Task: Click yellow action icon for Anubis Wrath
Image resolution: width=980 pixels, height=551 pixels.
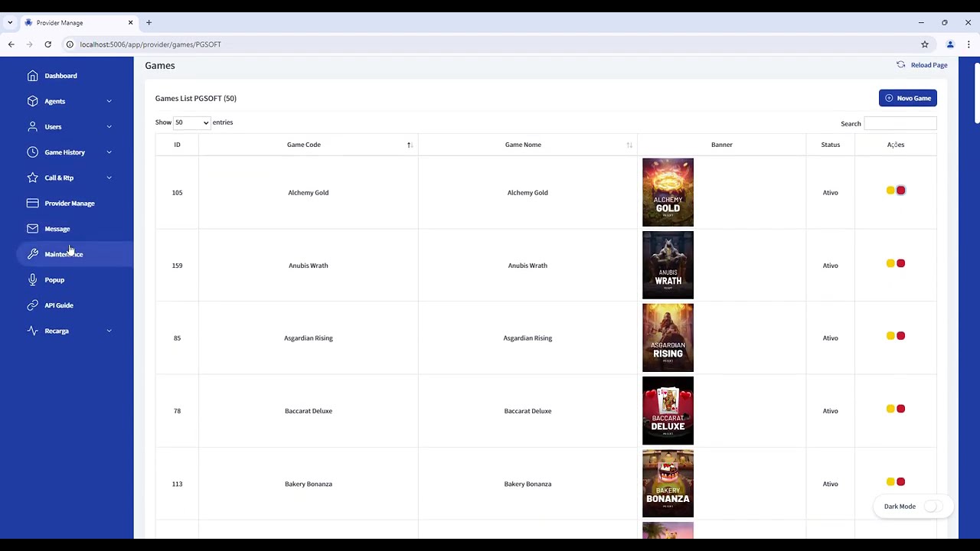Action: pos(890,263)
